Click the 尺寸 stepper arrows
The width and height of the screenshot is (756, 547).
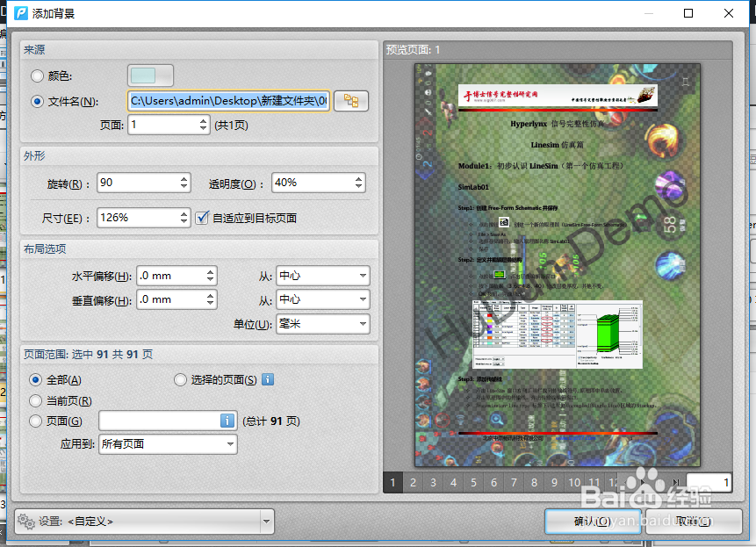[x=184, y=218]
